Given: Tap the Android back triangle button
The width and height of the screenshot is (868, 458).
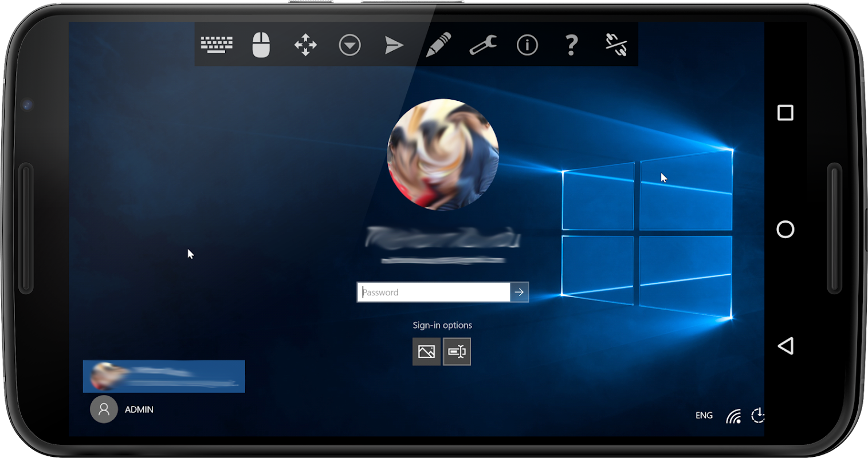Looking at the screenshot, I should coord(785,346).
